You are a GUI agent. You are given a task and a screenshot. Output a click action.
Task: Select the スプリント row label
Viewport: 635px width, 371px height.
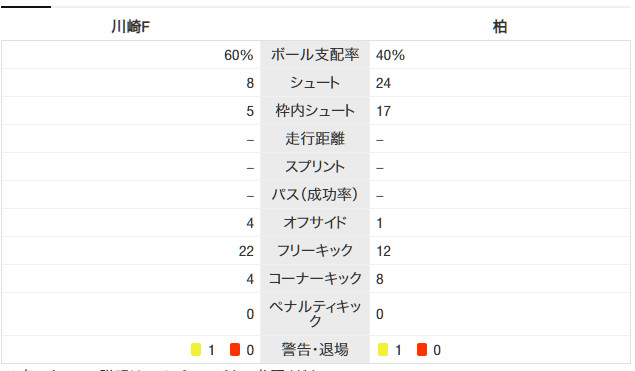tap(315, 166)
